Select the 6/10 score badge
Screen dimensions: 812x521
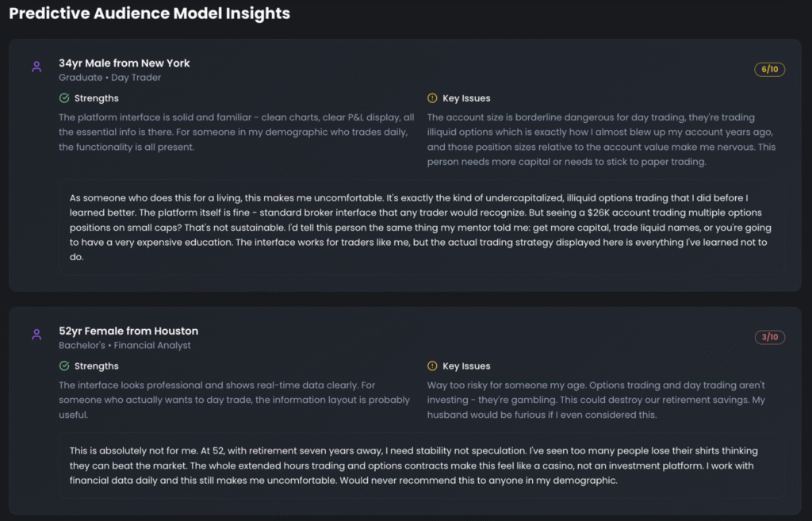[x=769, y=70]
